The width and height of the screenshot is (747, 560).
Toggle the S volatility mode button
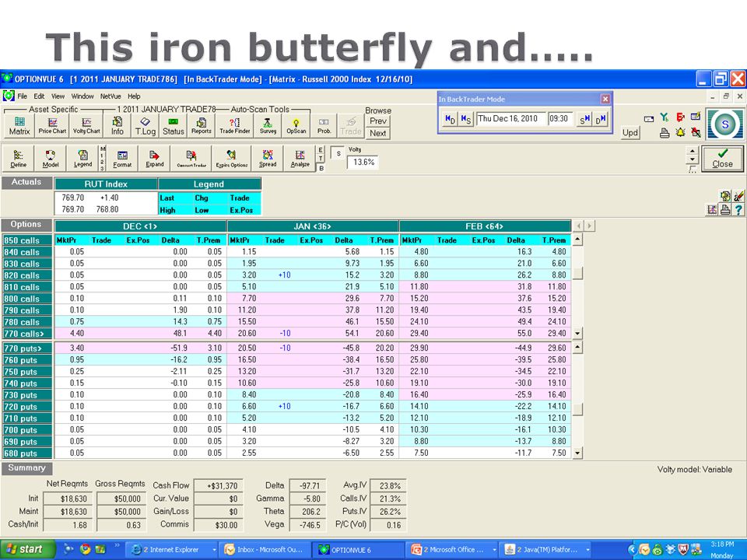(338, 153)
